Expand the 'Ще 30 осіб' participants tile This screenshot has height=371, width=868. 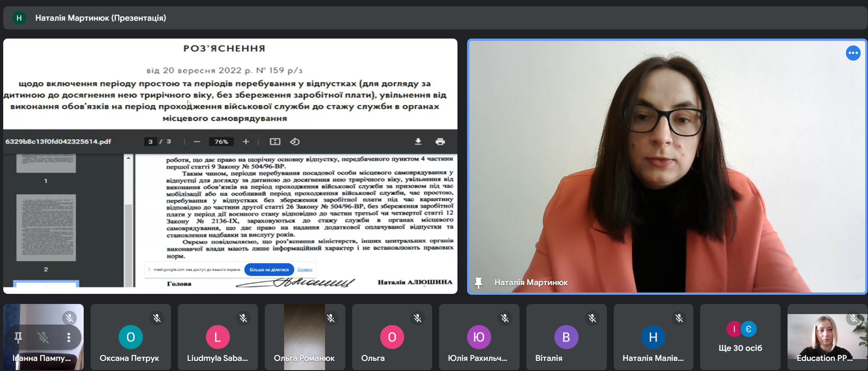click(x=740, y=337)
